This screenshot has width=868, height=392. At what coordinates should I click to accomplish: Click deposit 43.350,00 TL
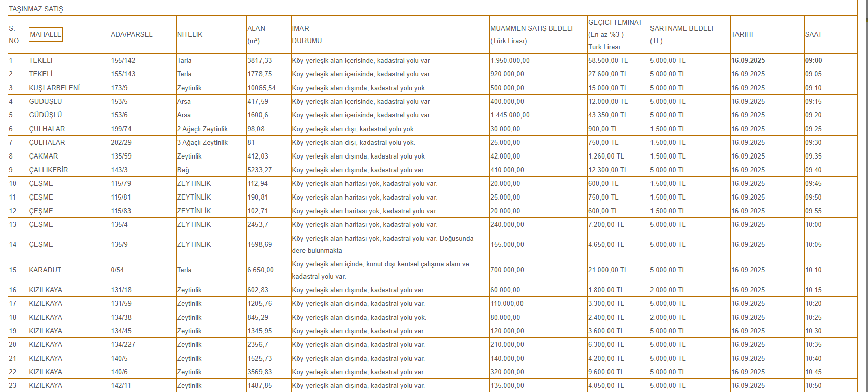(608, 115)
